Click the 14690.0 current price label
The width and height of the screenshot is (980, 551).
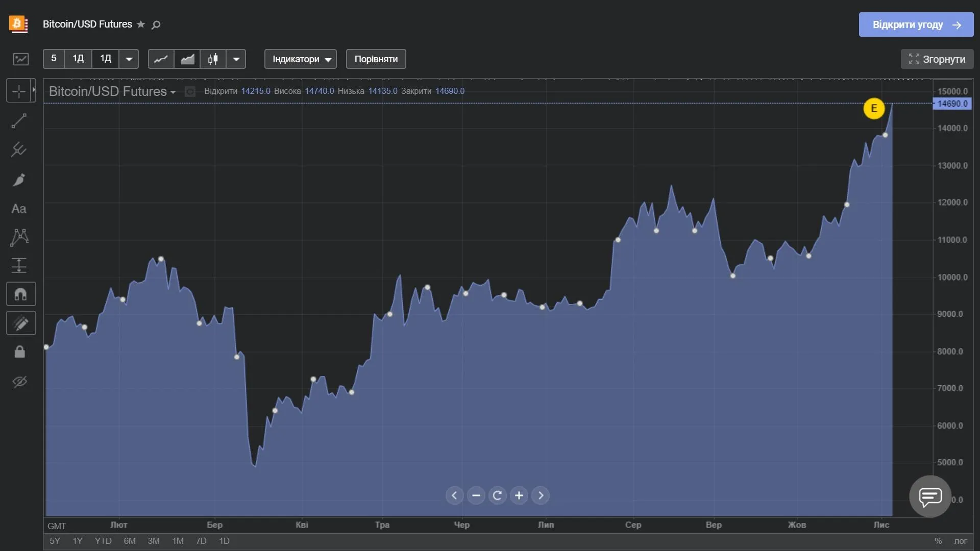[952, 104]
